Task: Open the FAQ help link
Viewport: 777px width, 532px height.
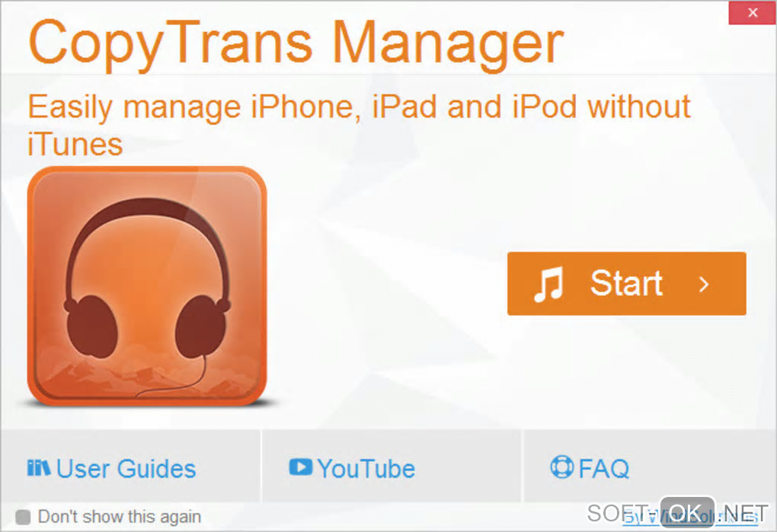Action: click(603, 468)
